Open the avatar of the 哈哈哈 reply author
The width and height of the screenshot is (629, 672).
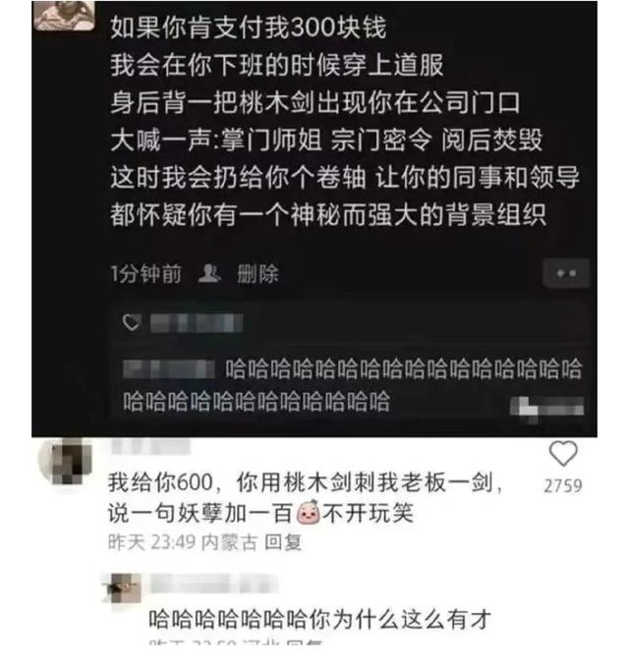pos(124,588)
